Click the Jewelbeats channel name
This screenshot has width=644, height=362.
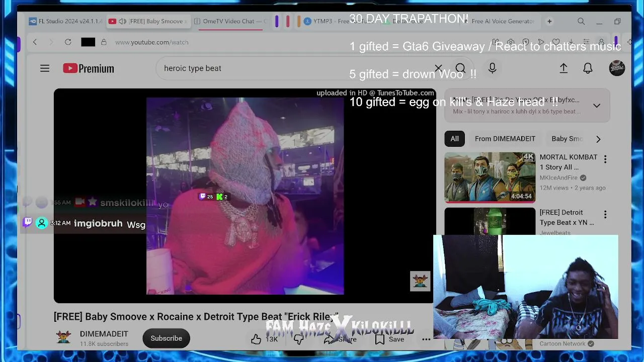pyautogui.click(x=555, y=232)
